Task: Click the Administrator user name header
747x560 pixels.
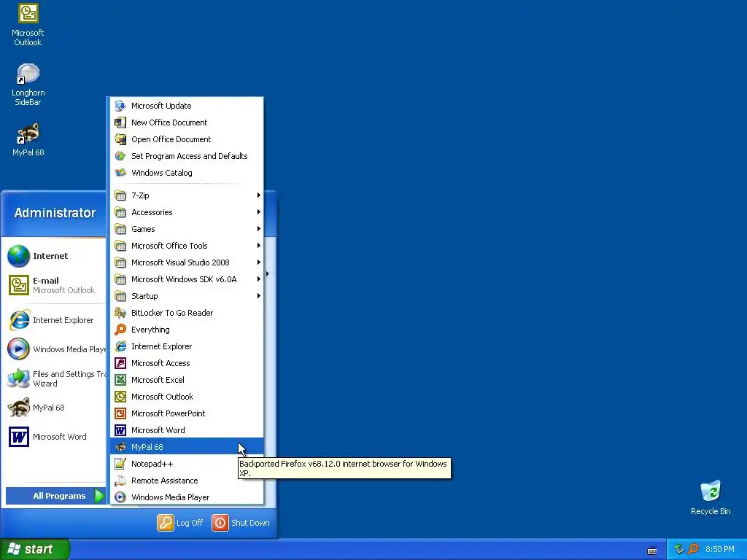Action: pos(55,213)
